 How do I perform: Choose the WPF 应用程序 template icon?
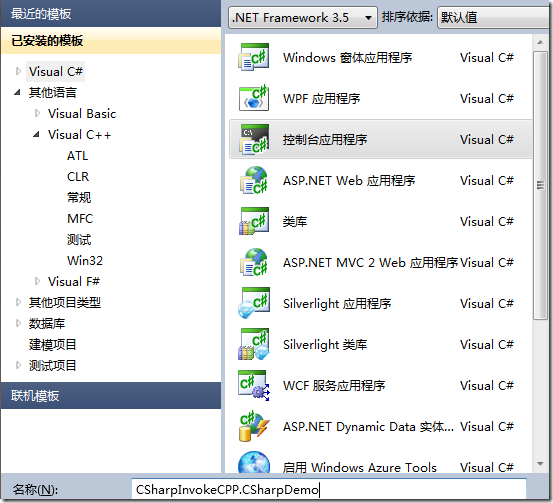click(x=254, y=98)
